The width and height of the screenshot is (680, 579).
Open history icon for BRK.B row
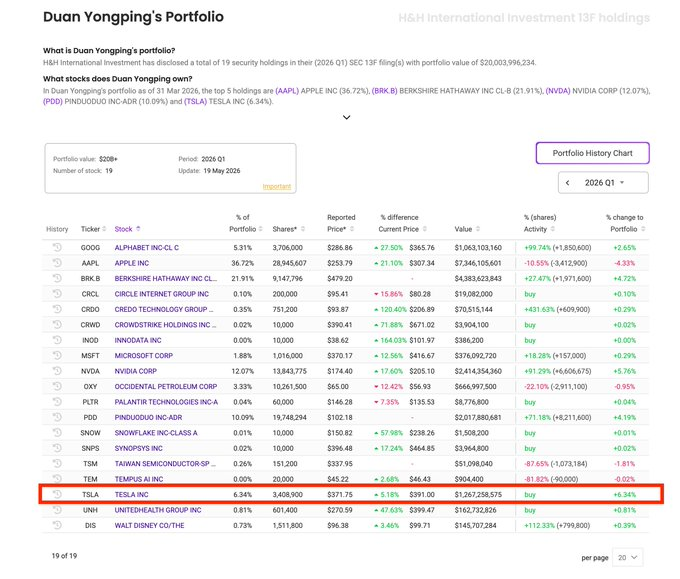[57, 278]
